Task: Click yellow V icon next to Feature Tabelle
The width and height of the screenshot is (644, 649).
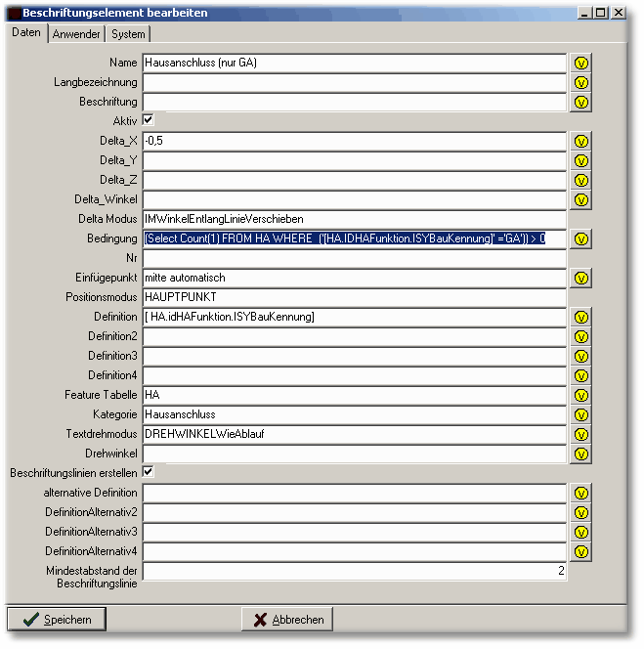Action: [x=581, y=395]
